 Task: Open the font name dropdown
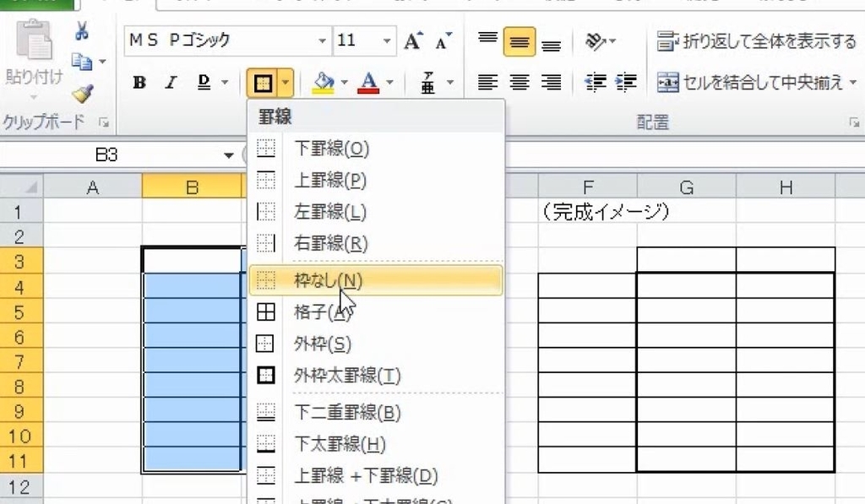[324, 41]
